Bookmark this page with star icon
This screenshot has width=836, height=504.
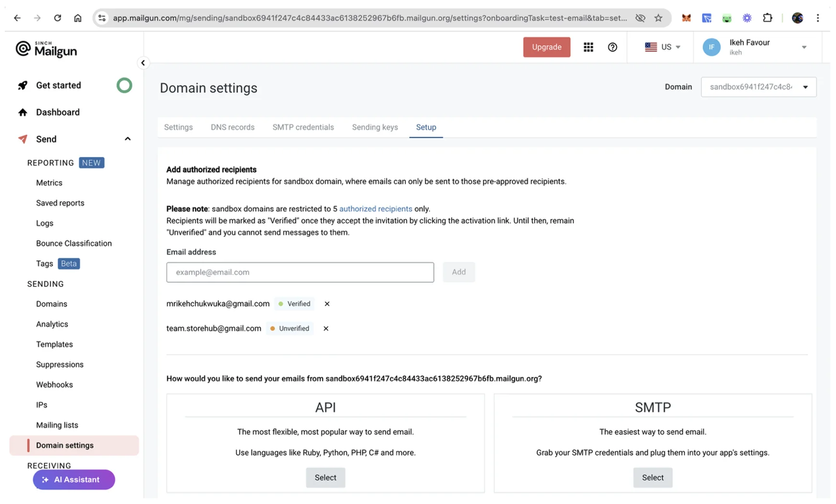click(658, 18)
